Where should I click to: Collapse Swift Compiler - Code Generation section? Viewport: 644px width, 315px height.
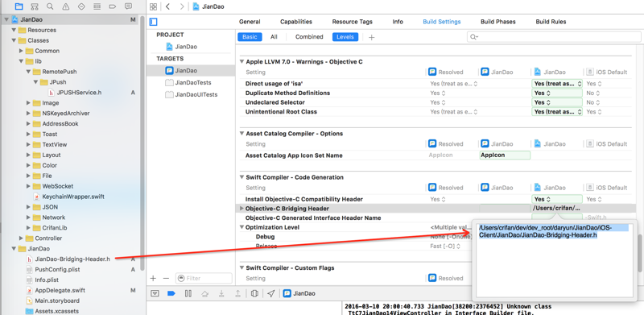(242, 177)
